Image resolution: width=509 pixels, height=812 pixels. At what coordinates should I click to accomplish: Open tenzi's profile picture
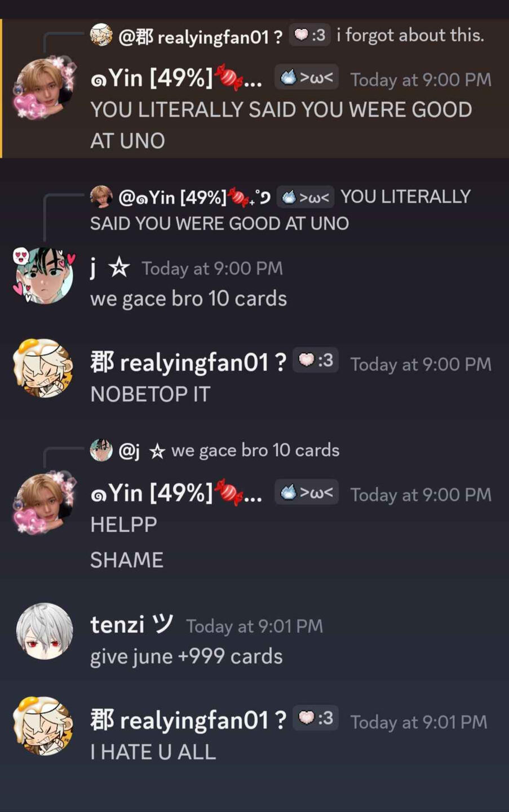45,631
